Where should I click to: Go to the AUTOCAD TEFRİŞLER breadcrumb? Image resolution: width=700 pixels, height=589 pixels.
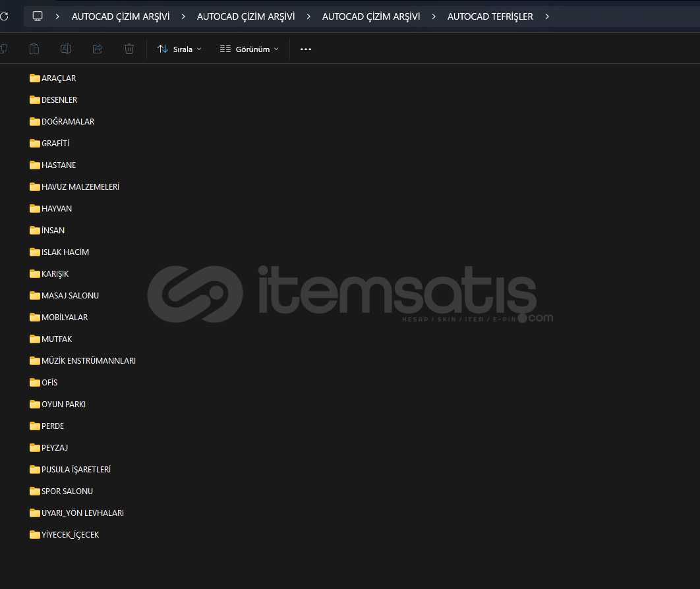point(490,16)
